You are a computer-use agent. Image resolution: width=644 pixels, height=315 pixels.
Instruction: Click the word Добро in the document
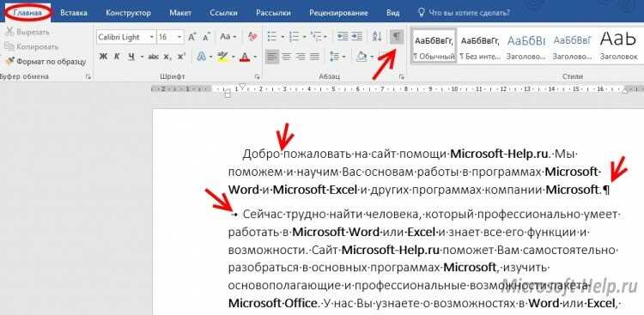[261, 154]
